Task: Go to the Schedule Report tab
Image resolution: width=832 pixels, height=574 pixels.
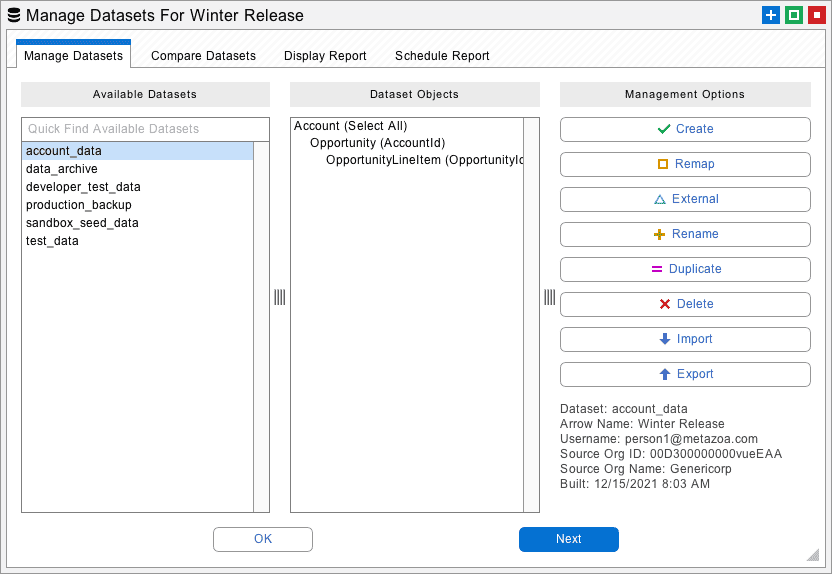Action: click(442, 56)
